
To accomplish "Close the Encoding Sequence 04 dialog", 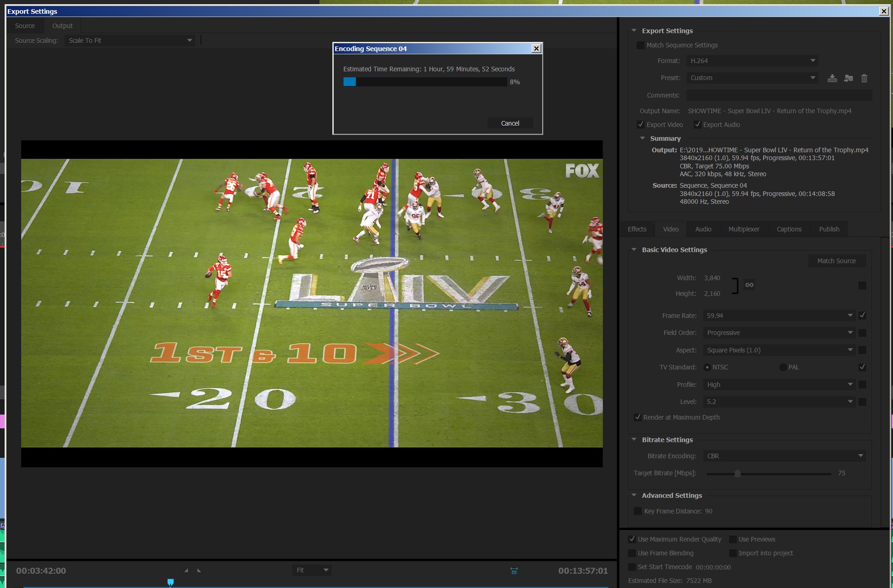I will [x=536, y=48].
